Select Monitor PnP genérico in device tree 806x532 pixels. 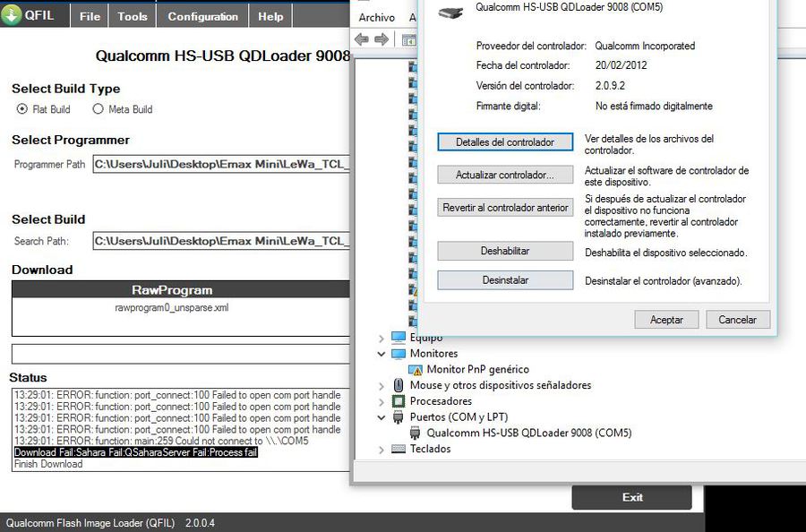click(477, 369)
